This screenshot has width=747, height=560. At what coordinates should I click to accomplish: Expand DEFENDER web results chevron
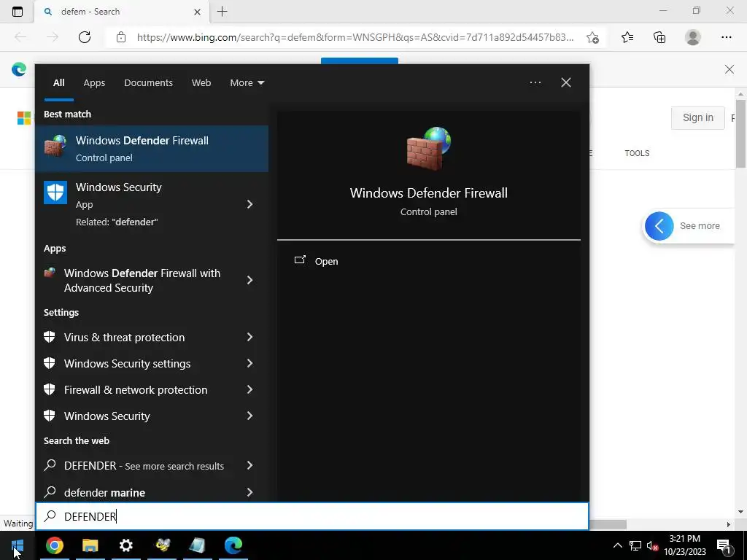tap(249, 465)
